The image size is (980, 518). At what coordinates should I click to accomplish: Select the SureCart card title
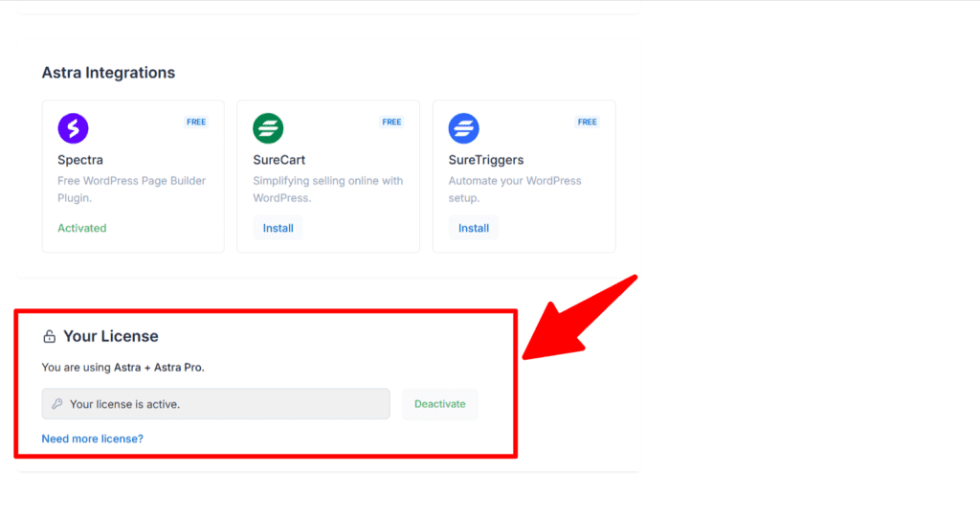(279, 160)
